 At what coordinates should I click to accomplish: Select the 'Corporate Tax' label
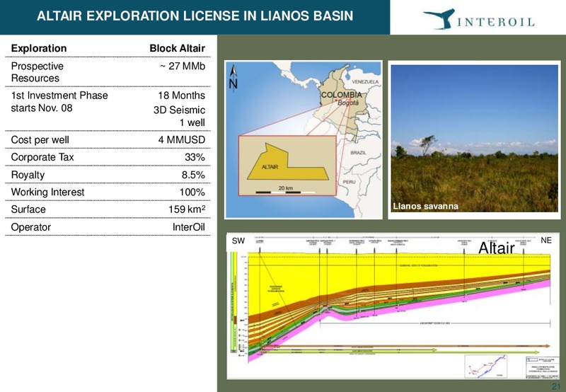pyautogui.click(x=42, y=157)
